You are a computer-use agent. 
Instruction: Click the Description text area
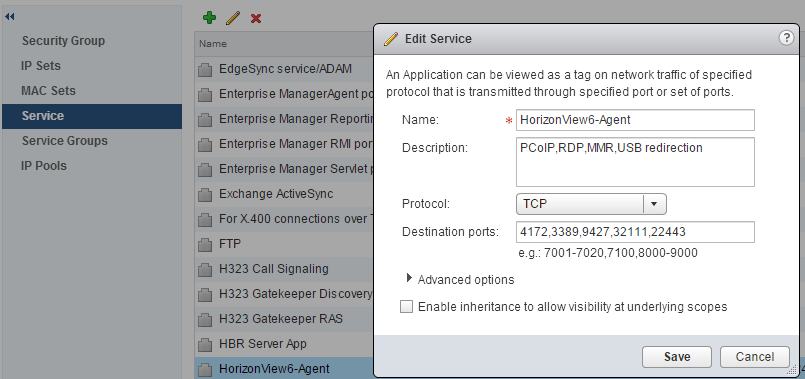pos(635,162)
